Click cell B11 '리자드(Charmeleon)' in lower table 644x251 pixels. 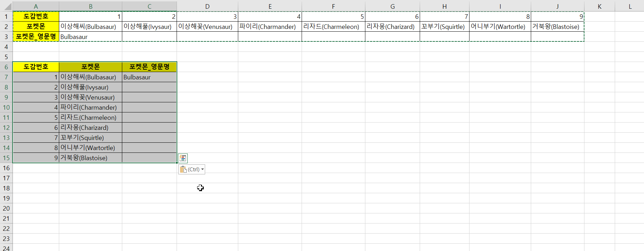(91, 117)
